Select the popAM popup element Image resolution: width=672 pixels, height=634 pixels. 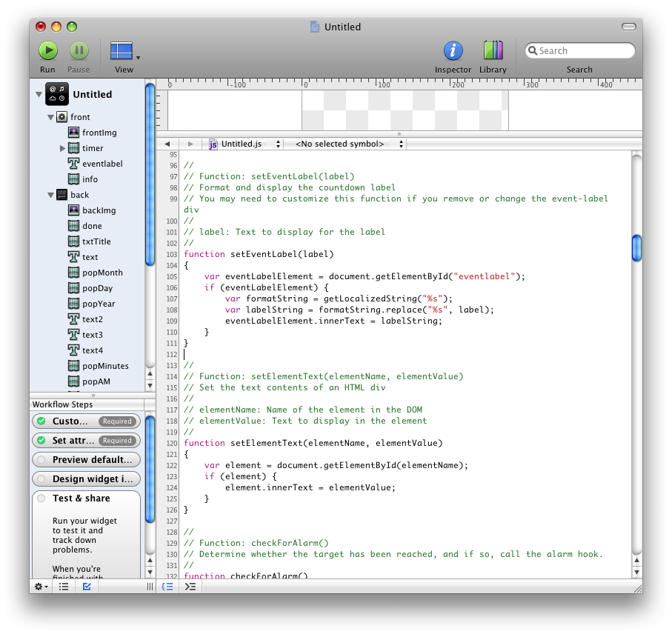click(89, 381)
